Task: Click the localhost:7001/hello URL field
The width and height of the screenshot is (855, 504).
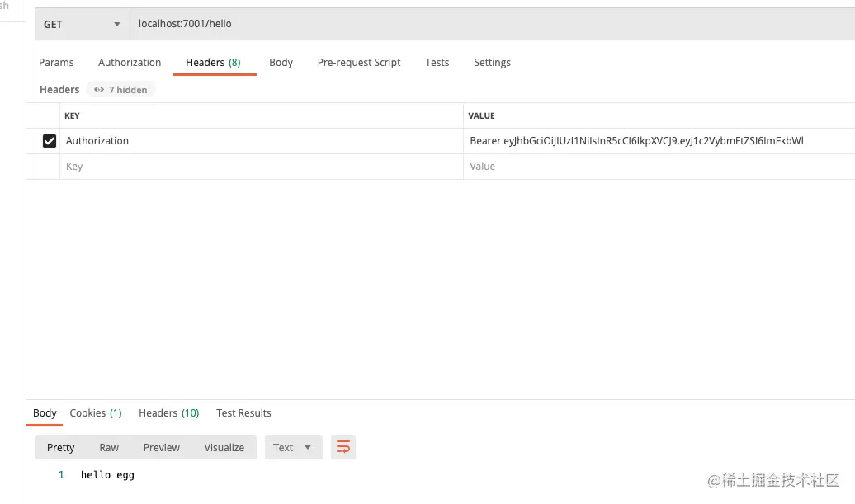Action: [492, 24]
